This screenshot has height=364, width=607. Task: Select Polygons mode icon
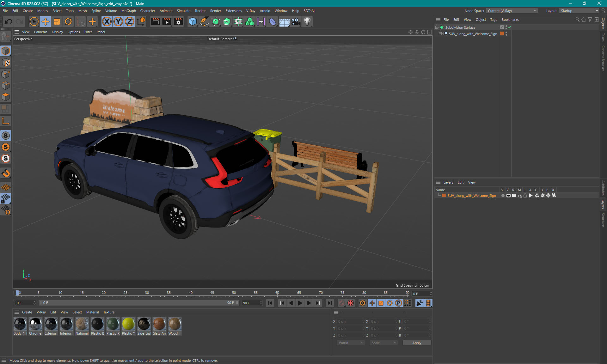[x=6, y=97]
